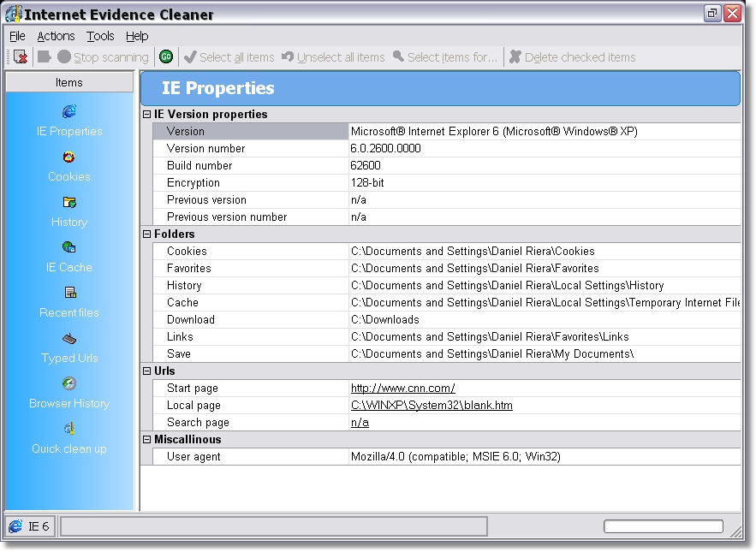Screen dimensions: 756x552
Task: Select the Links row label under Folders
Action: [180, 337]
